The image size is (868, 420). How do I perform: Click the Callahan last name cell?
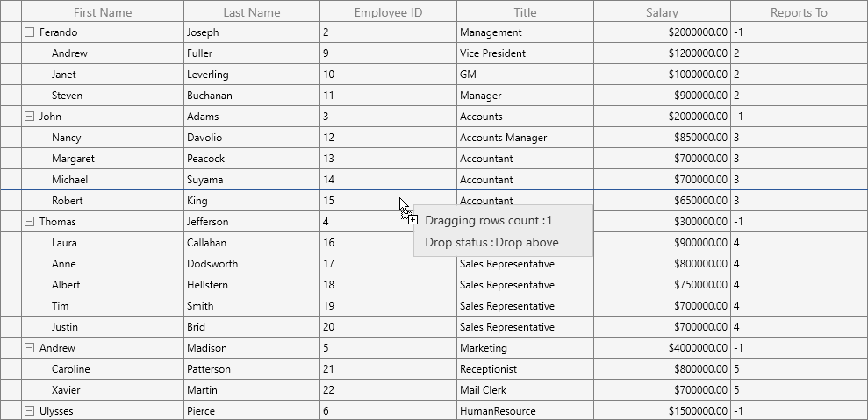pos(252,243)
